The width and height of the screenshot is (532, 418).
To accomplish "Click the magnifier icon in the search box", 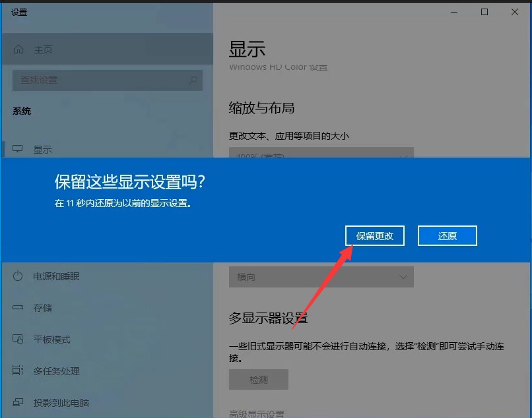I will 193,80.
